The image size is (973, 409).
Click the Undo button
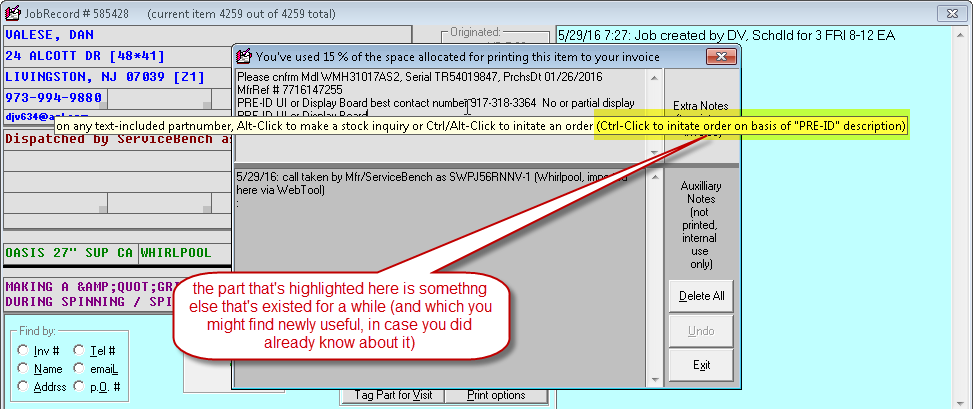701,330
